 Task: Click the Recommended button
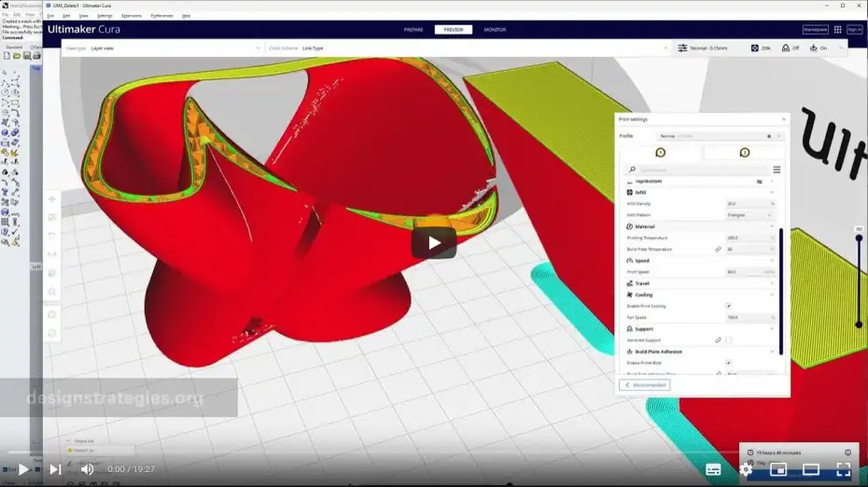tap(645, 385)
